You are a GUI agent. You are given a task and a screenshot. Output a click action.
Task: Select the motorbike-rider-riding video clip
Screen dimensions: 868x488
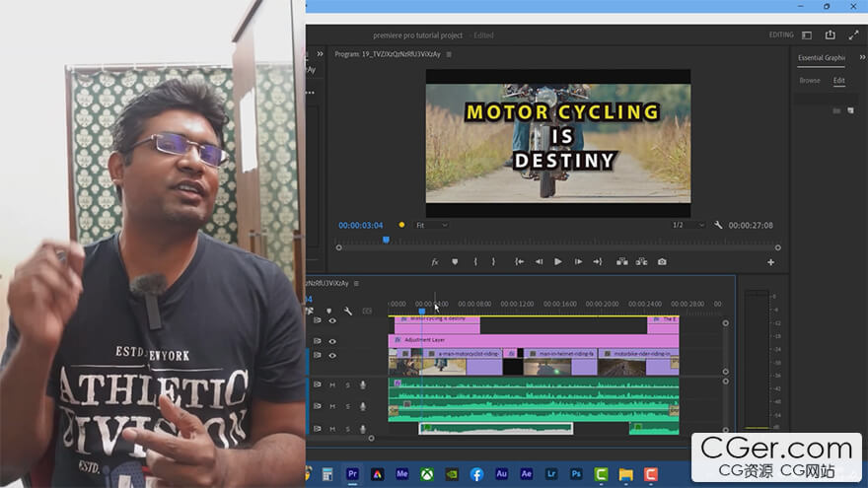(x=638, y=361)
